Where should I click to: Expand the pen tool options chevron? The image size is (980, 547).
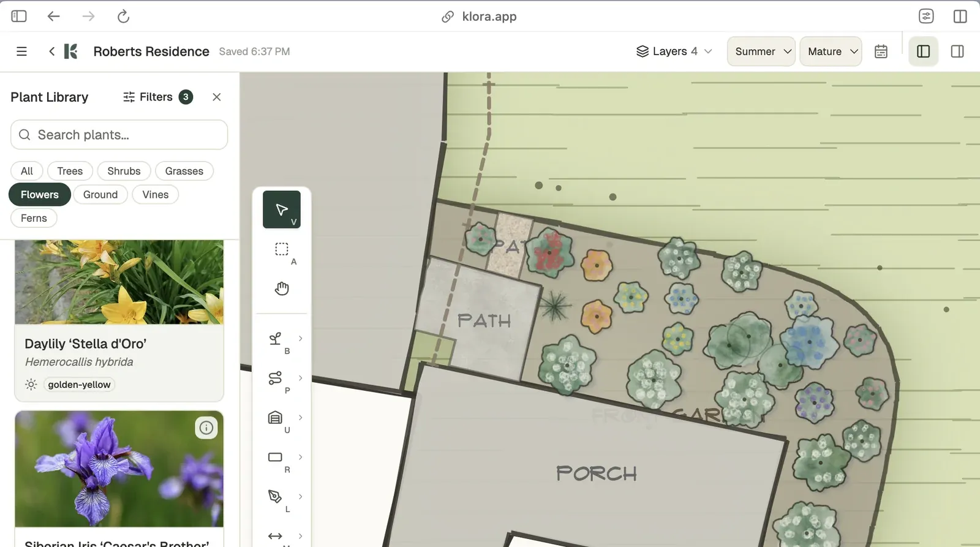click(301, 496)
